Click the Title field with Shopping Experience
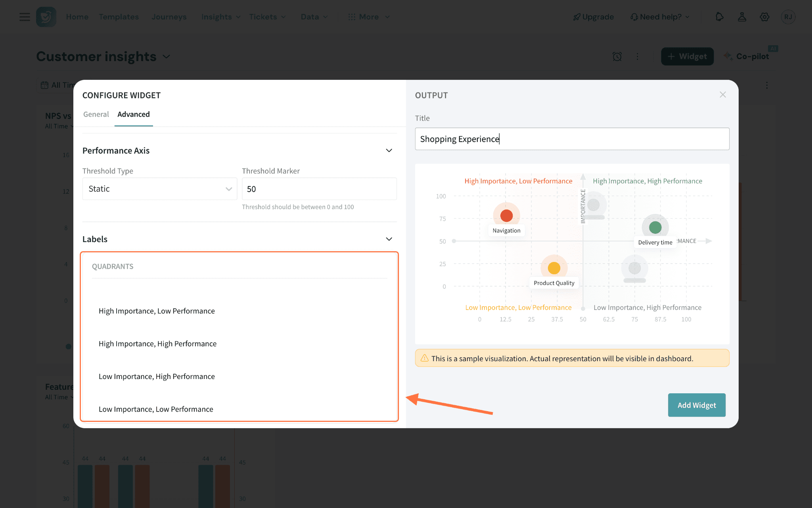This screenshot has height=508, width=812. (x=572, y=139)
